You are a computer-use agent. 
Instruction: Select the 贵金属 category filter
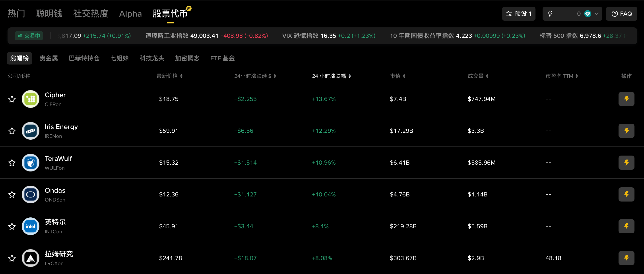tap(49, 58)
